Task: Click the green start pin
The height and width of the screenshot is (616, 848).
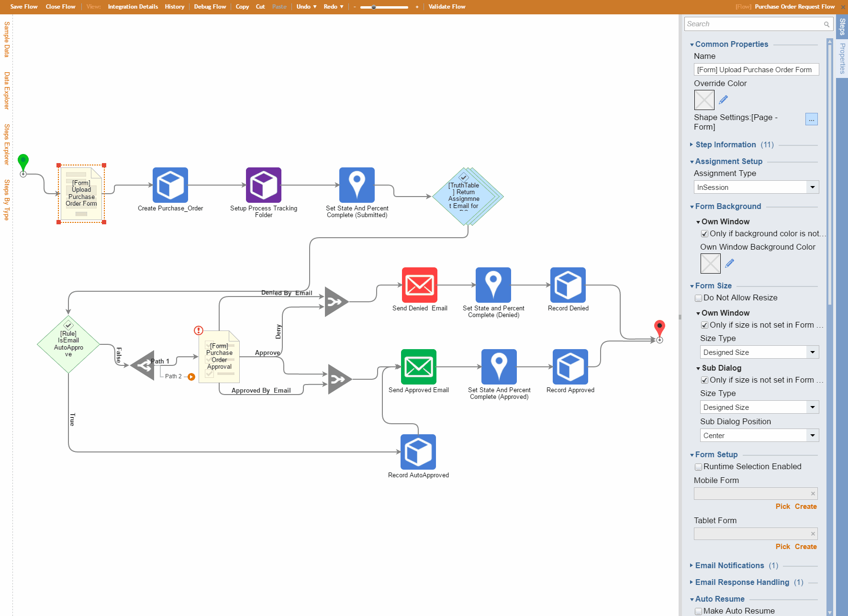Action: click(23, 163)
